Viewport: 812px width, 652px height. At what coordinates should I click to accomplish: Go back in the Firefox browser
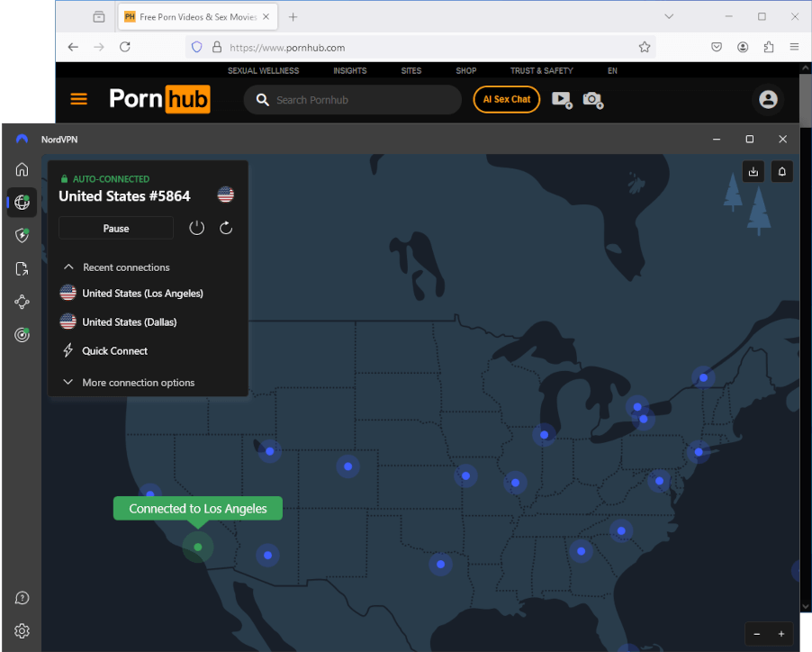pyautogui.click(x=73, y=47)
